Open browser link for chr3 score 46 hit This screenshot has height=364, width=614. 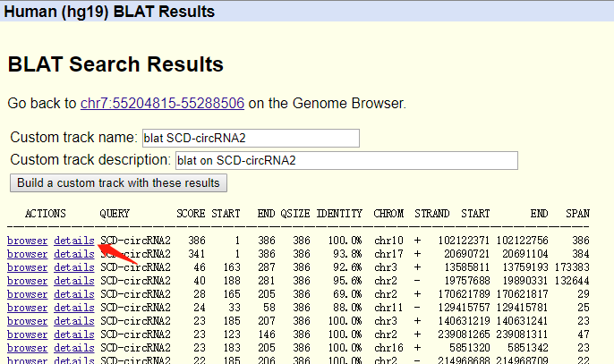click(27, 267)
